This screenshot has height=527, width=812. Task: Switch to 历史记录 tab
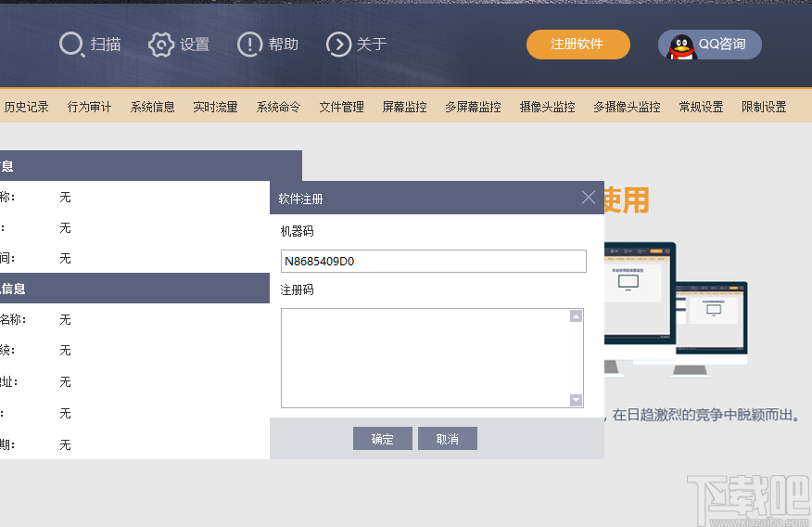26,107
